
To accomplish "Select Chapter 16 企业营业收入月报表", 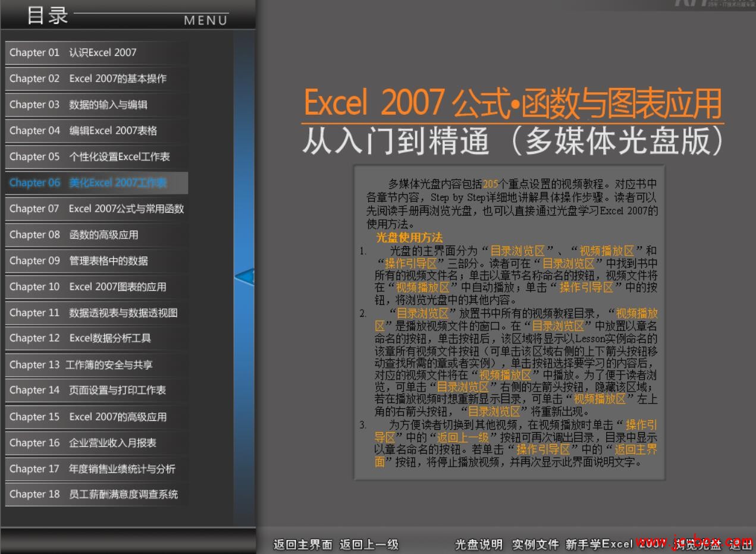I will coord(96,443).
